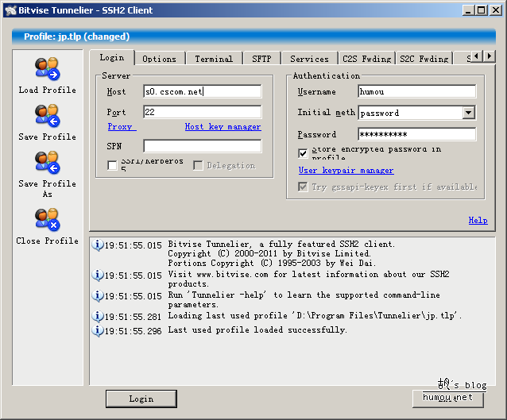Click info icon beside 'Last used profile loaded' entry
Viewport: 507px width, 420px height.
tap(97, 331)
